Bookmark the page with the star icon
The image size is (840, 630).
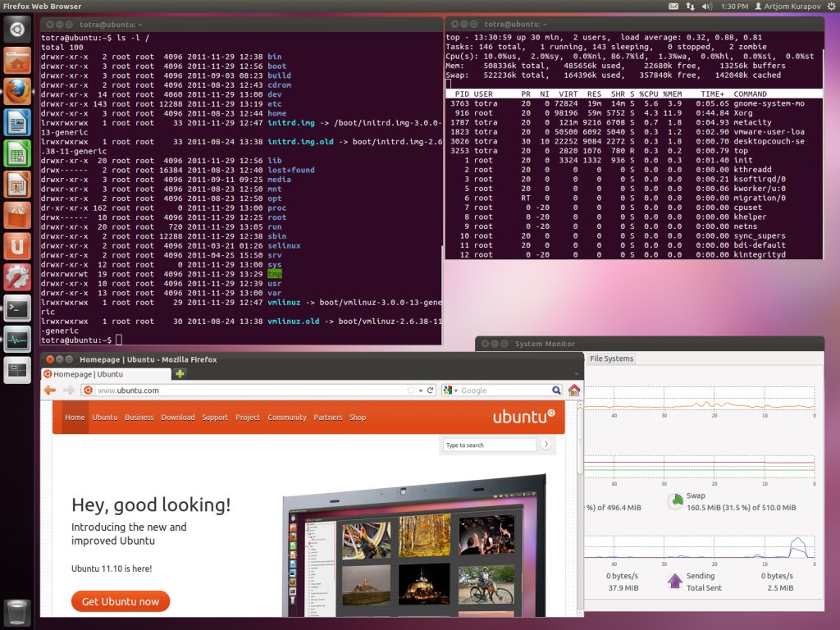pos(410,390)
